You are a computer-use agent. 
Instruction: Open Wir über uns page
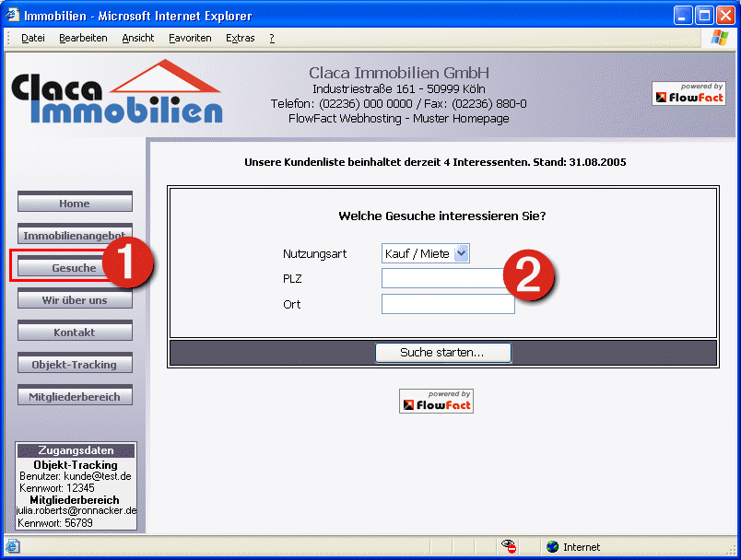[x=75, y=299]
